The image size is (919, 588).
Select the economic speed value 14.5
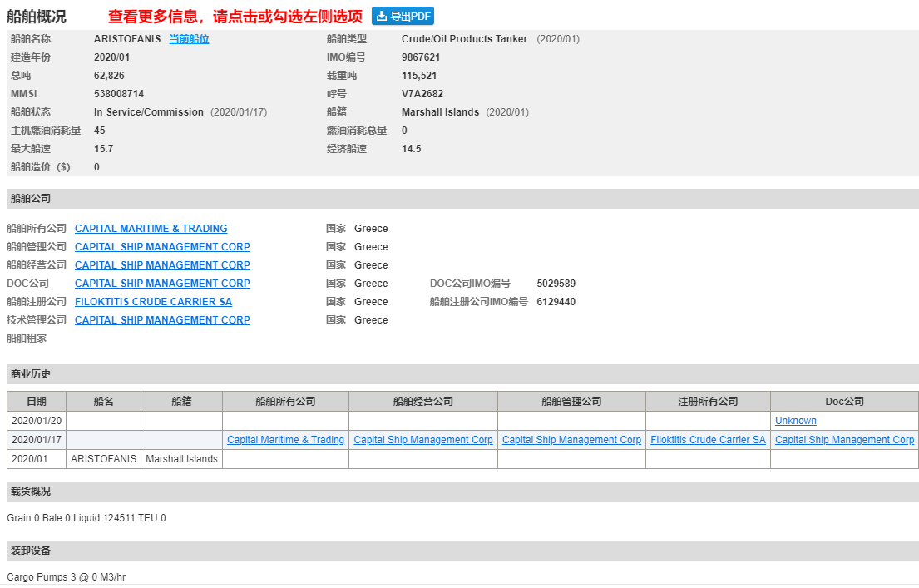click(x=412, y=149)
